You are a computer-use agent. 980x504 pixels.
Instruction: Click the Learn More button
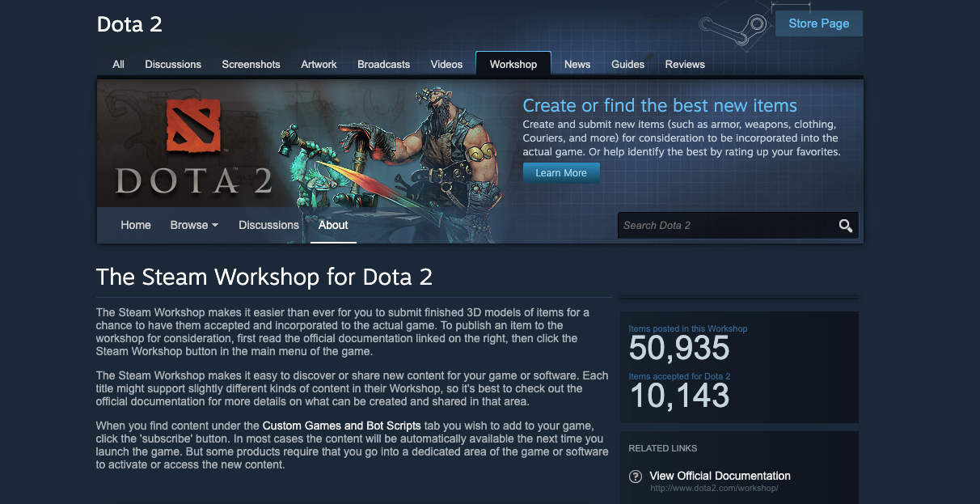coord(561,173)
